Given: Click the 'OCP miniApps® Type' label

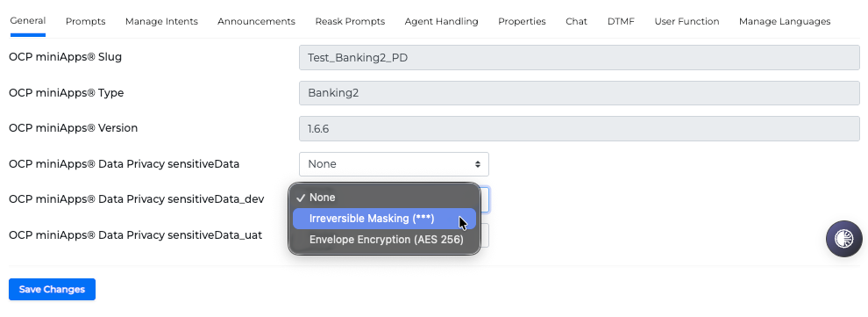Looking at the screenshot, I should 67,92.
